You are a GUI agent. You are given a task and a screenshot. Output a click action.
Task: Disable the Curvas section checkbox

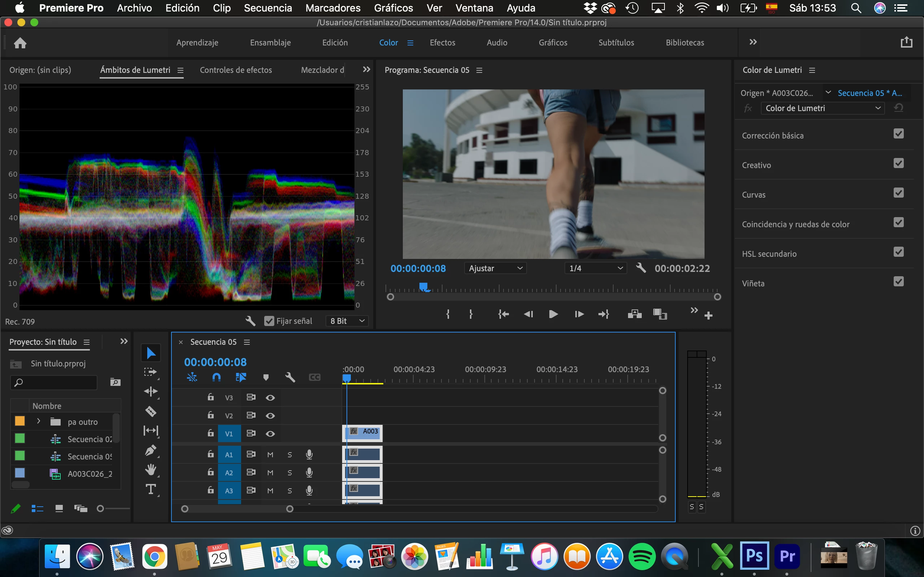click(898, 193)
